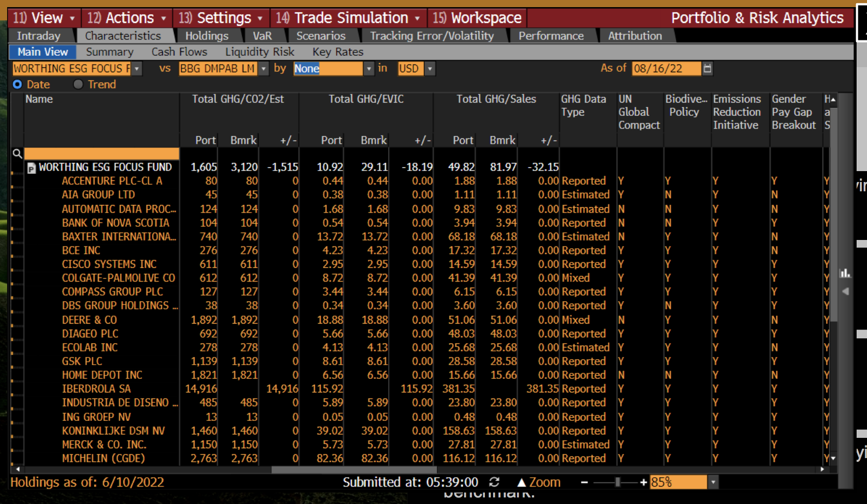Viewport: 867px width, 504px height.
Task: Click the As of date field
Action: pos(666,68)
